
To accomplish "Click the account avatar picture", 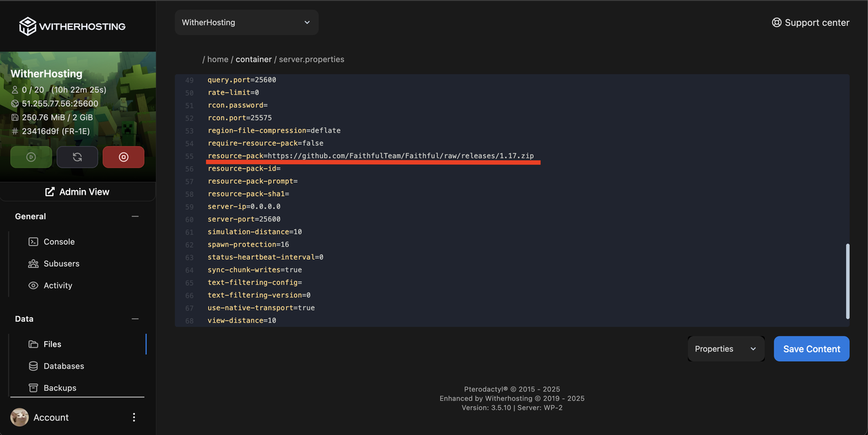I will pyautogui.click(x=20, y=417).
